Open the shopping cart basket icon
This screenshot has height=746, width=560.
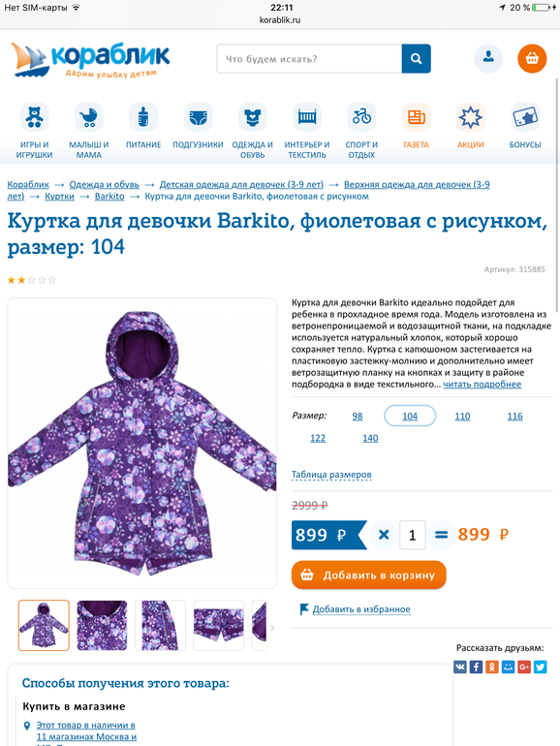point(532,58)
